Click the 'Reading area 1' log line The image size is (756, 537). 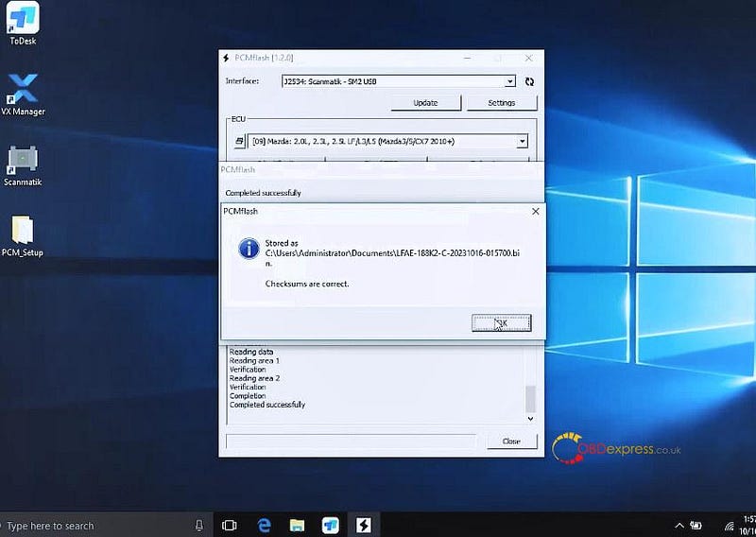point(254,360)
